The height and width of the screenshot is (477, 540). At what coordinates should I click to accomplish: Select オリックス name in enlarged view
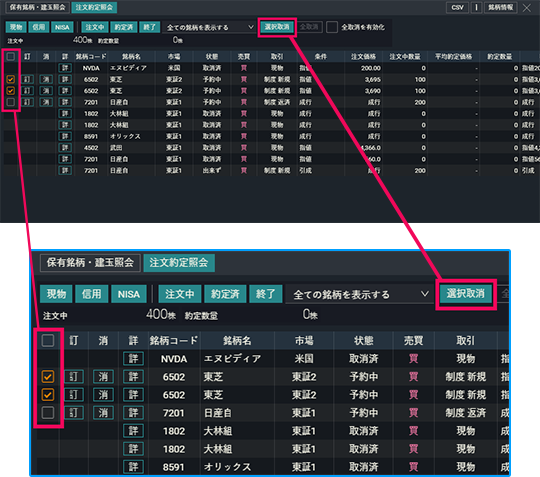227,467
